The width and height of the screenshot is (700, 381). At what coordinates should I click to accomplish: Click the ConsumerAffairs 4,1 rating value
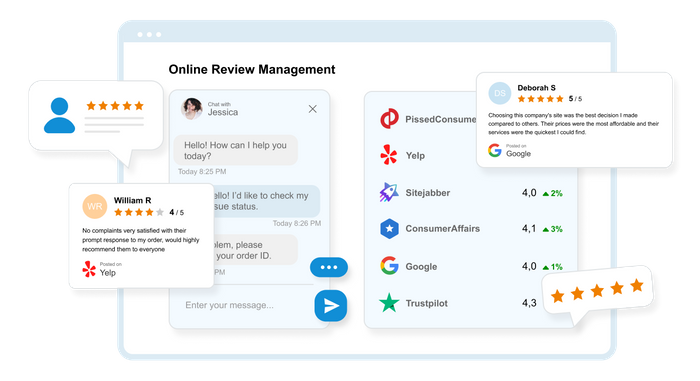[529, 229]
